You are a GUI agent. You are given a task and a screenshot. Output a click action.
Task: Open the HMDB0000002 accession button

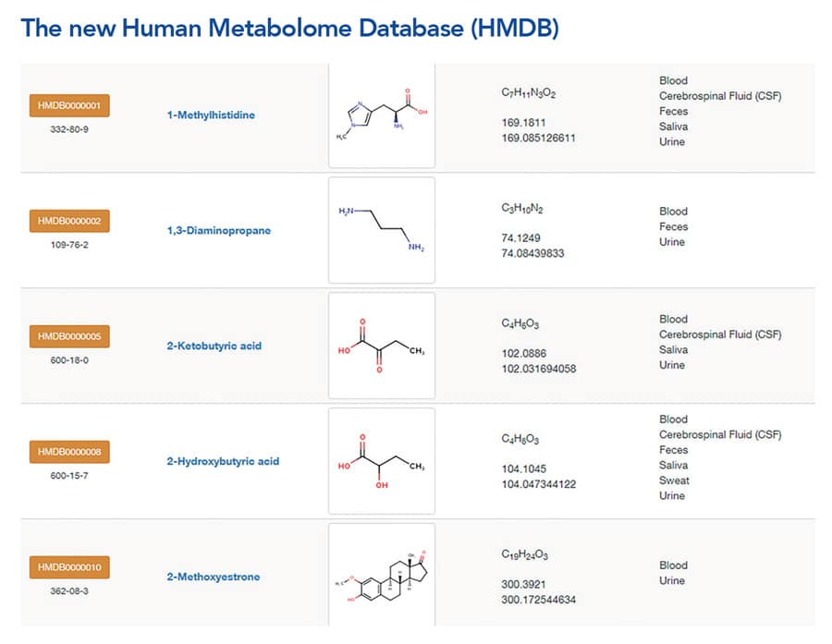click(70, 221)
